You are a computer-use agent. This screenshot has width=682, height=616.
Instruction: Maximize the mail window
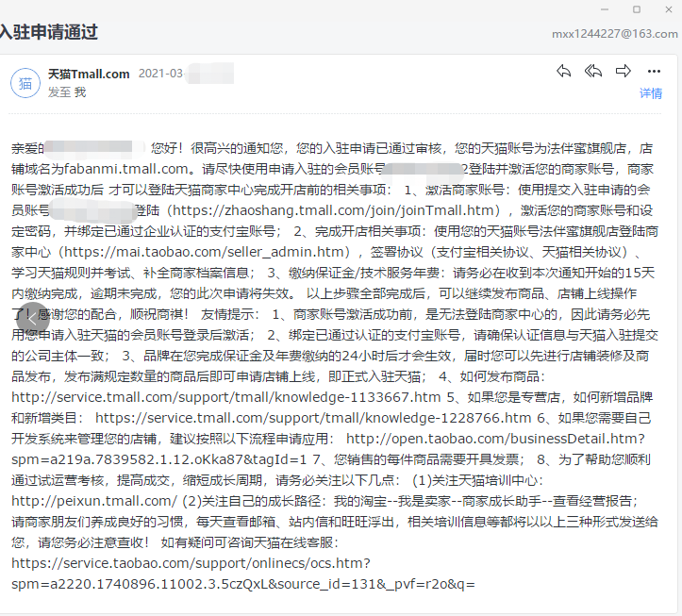point(637,9)
